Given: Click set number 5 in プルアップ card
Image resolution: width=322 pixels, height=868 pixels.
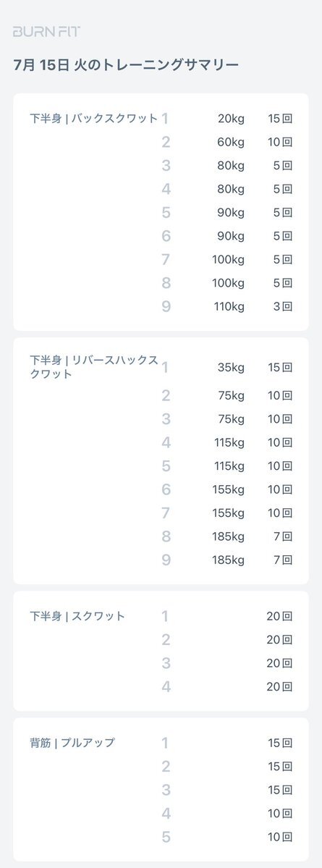Looking at the screenshot, I should (x=166, y=837).
